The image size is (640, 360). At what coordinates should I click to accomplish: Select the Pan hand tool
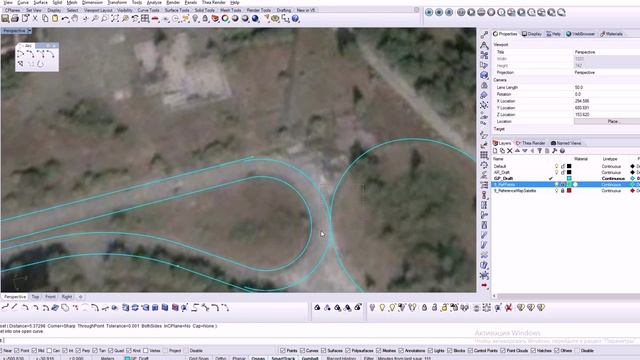point(75,18)
